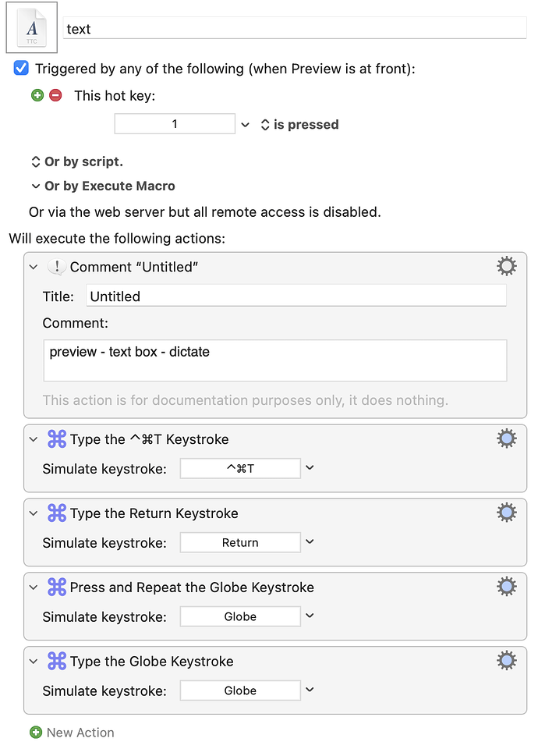Screen dimensions: 538x756
Task: Click the Comment text box
Action: tap(275, 360)
